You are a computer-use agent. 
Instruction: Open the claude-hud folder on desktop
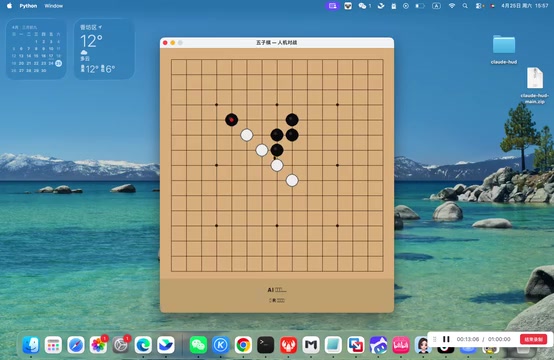click(504, 49)
